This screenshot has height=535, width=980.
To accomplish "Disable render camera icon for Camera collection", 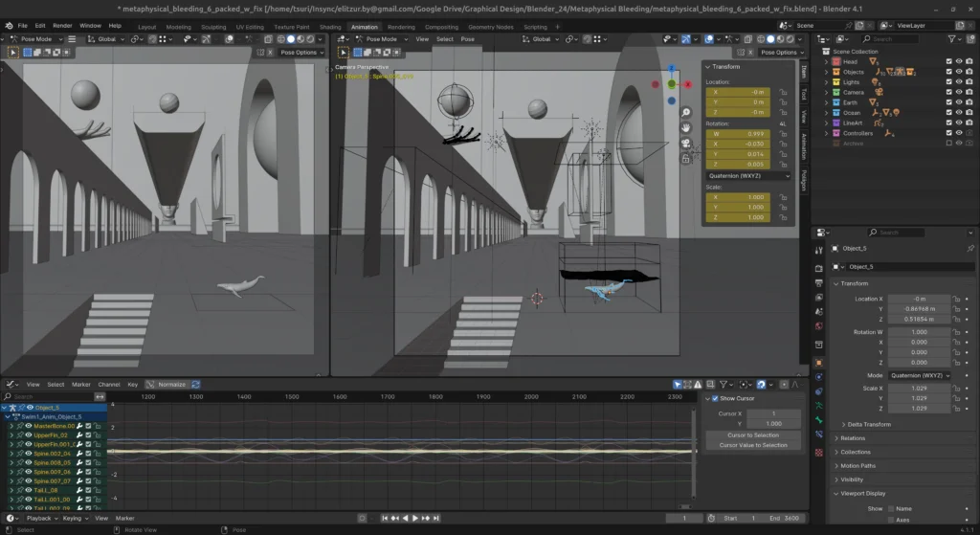I will coord(969,92).
